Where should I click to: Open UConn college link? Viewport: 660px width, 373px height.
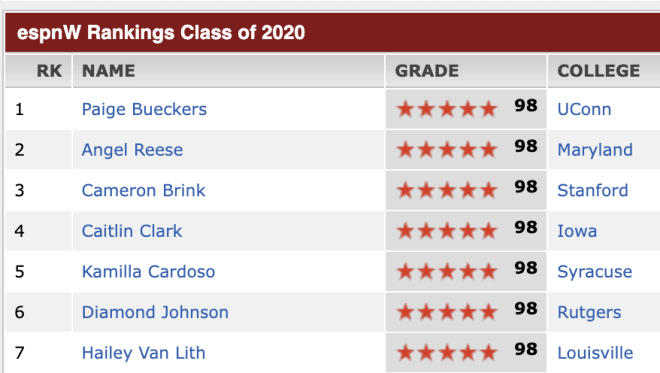pos(584,109)
